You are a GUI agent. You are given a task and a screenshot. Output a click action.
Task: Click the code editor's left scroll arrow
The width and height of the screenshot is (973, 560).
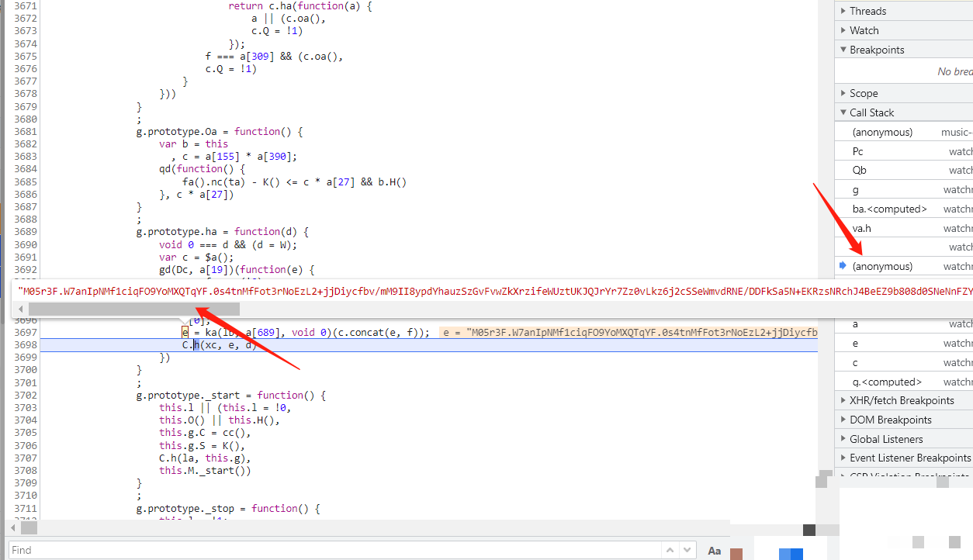click(11, 528)
